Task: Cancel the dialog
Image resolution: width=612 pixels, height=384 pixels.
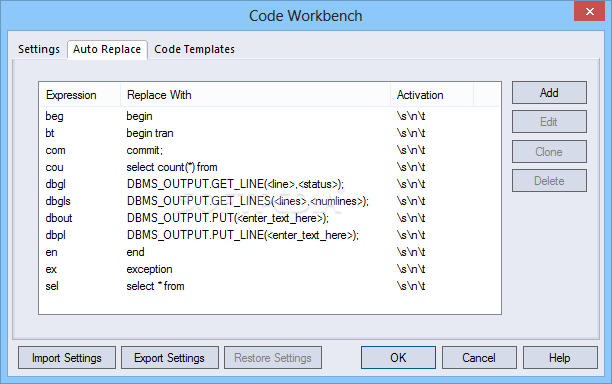Action: 479,357
